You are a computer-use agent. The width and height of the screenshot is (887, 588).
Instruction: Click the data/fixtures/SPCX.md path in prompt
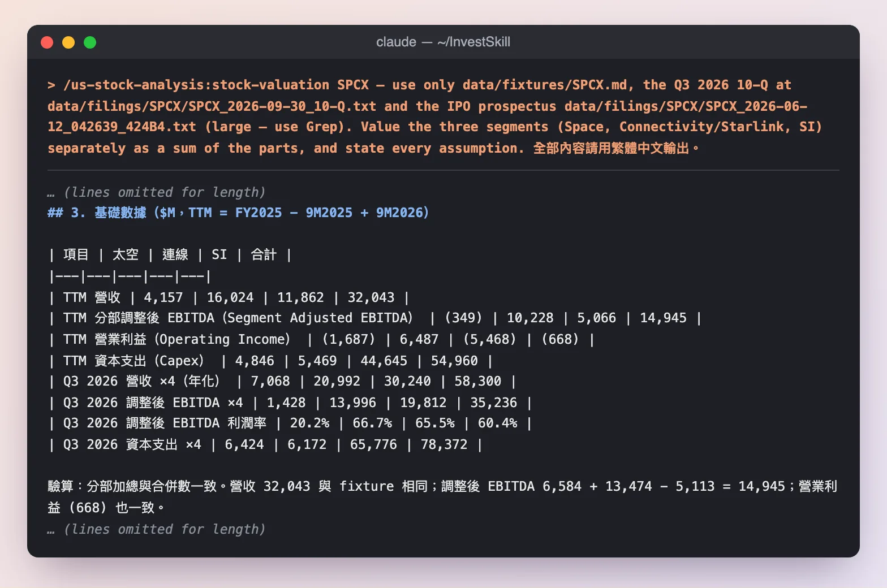[x=545, y=85]
